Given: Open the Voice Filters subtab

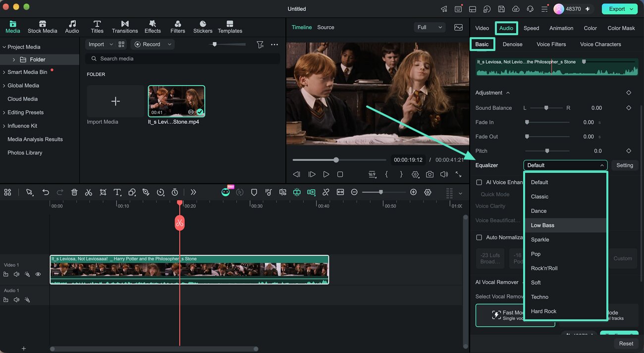Looking at the screenshot, I should (551, 44).
